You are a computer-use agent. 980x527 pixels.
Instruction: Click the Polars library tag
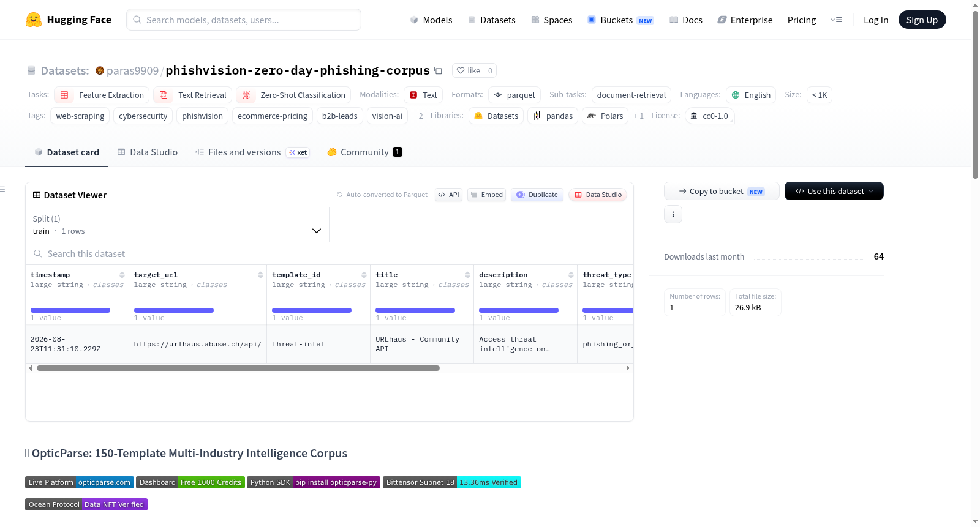605,116
